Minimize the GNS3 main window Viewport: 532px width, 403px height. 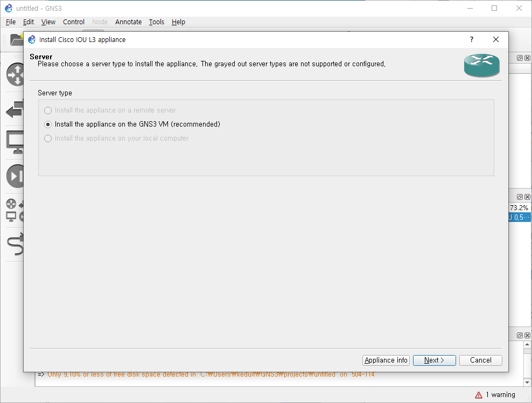pos(470,8)
